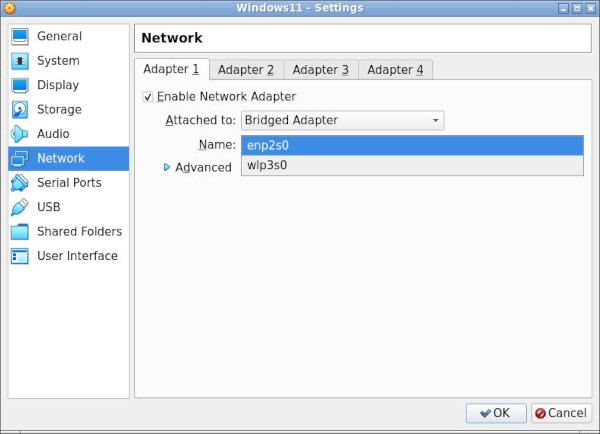Viewport: 600px width, 434px height.
Task: Pick wlp3s0 in the adapter name list
Action: click(x=412, y=165)
